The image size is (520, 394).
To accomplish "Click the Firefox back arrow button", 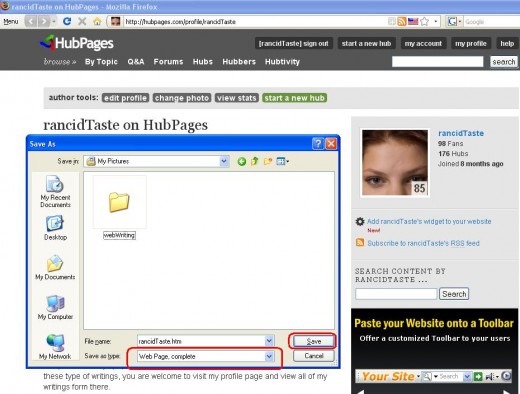I will (x=31, y=22).
